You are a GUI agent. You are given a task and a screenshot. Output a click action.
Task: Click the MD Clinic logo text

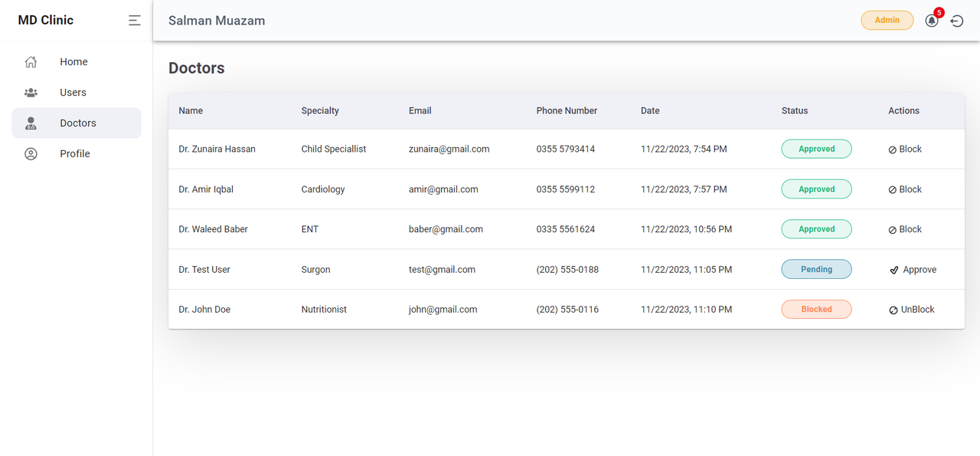pyautogui.click(x=46, y=21)
